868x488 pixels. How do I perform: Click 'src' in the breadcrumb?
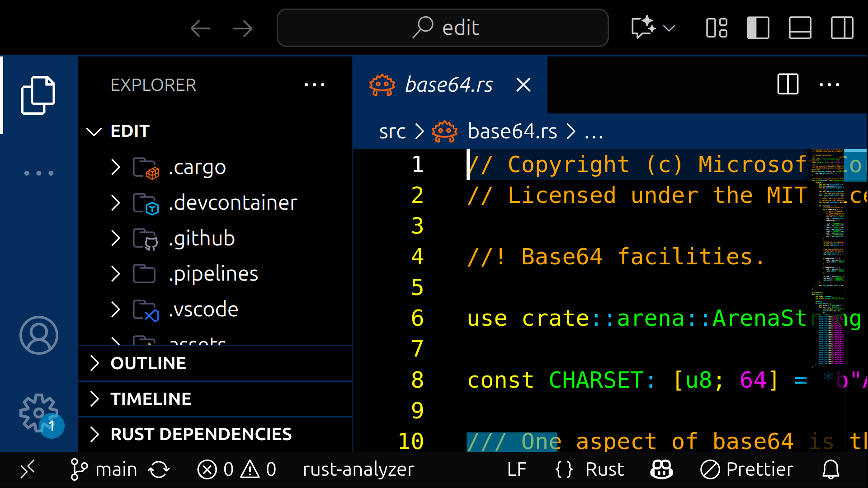point(392,131)
